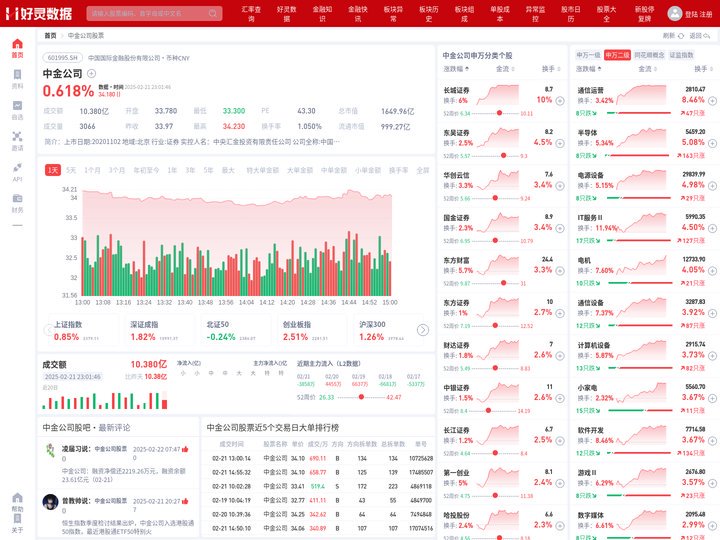This screenshot has height=540, width=720.
Task: Open the 自选 watchlist sidebar icon
Action: 17,110
